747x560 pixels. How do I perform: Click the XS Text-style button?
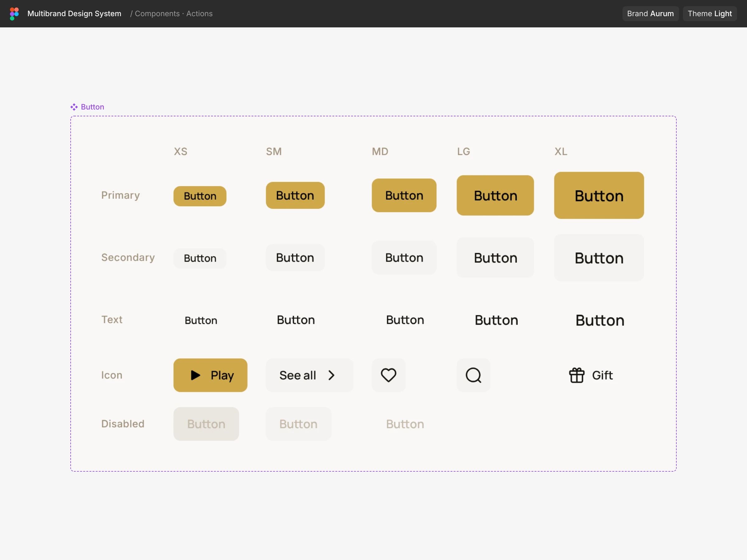(201, 320)
